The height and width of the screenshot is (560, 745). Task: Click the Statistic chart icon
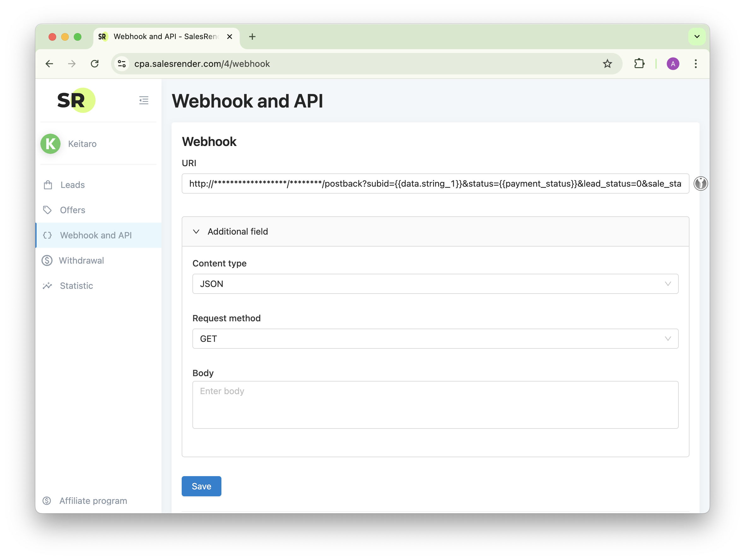[x=48, y=286]
